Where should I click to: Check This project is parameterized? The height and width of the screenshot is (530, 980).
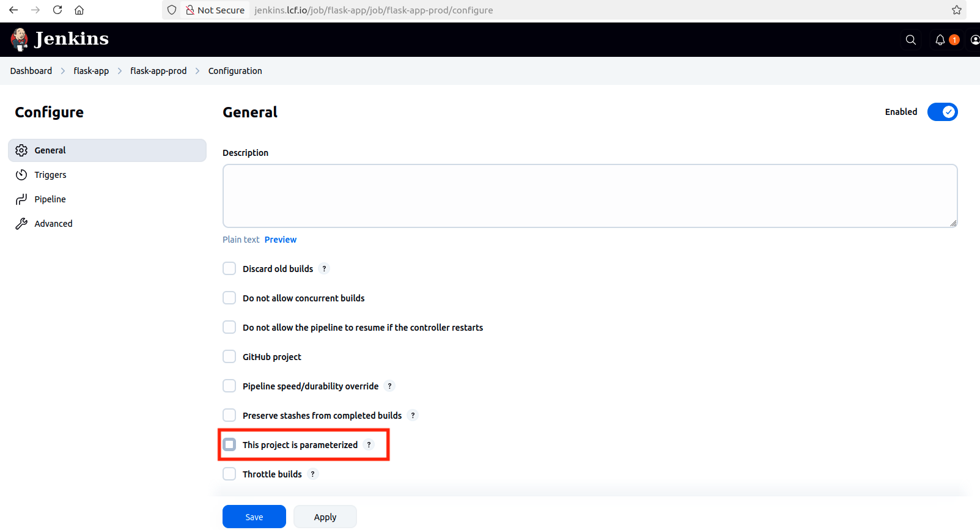pos(229,445)
